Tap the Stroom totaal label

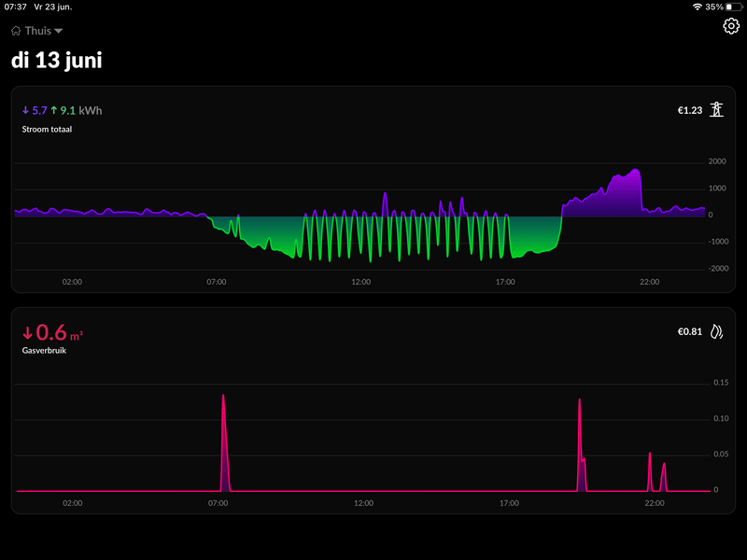pos(47,129)
